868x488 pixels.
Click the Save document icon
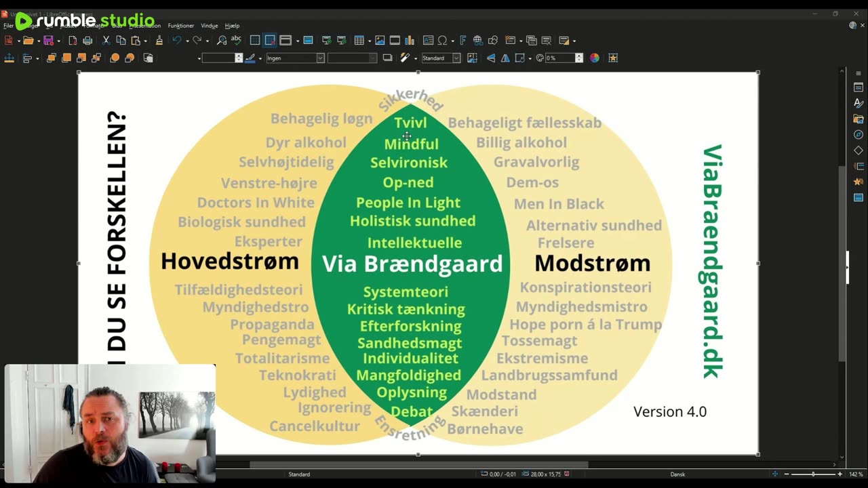(48, 41)
